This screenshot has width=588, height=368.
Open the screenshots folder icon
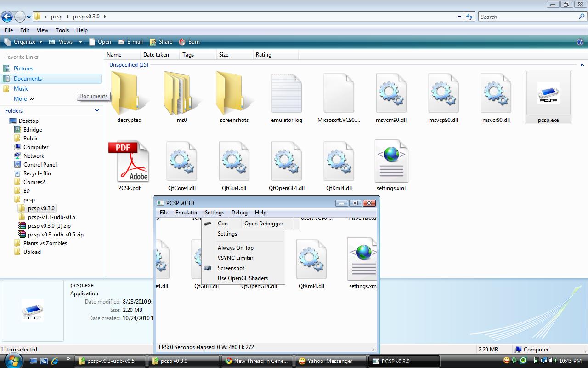pos(234,92)
